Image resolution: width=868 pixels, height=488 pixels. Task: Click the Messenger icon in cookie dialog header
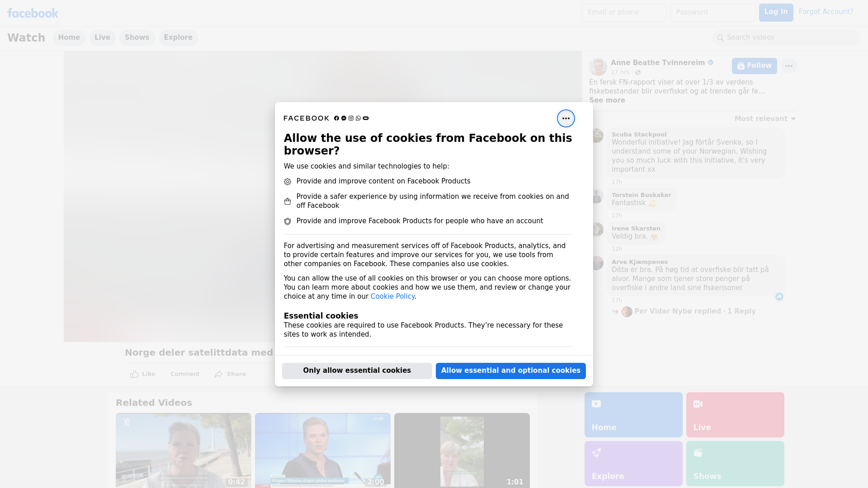(x=344, y=118)
